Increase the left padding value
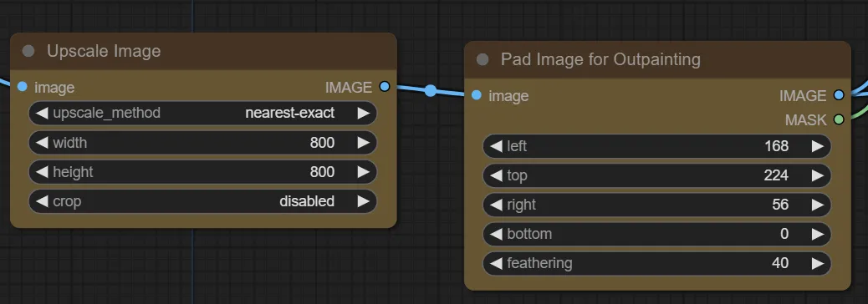Screen dimensions: 868x304 tap(817, 146)
